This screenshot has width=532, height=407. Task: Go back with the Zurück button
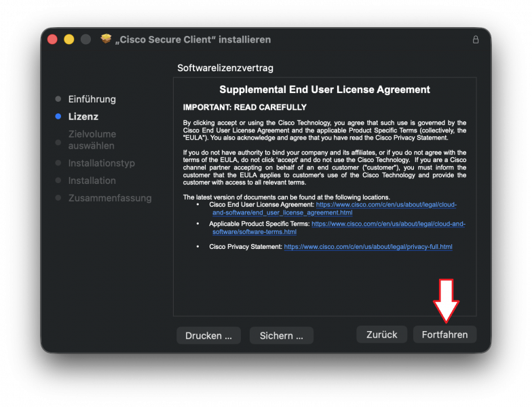(381, 335)
